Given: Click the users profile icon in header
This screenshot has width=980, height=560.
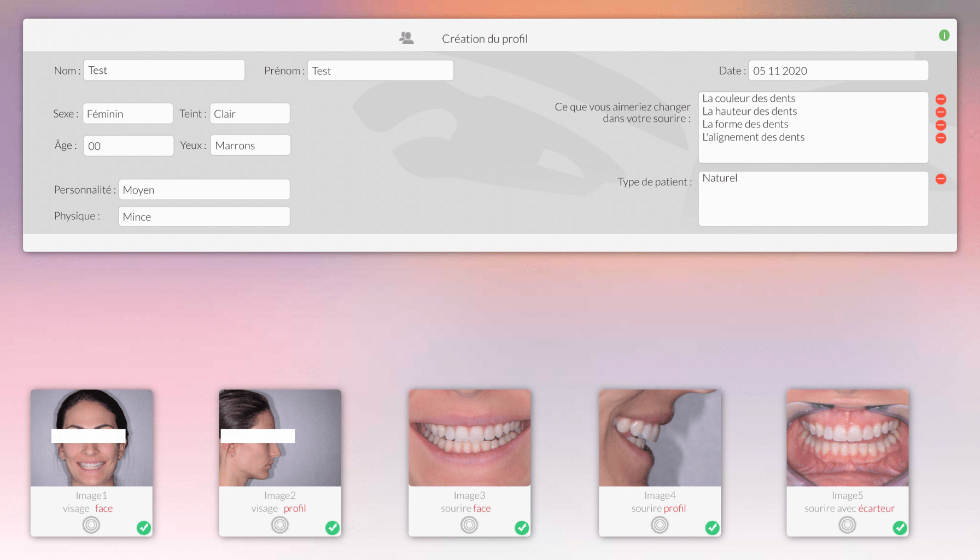Looking at the screenshot, I should 406,38.
